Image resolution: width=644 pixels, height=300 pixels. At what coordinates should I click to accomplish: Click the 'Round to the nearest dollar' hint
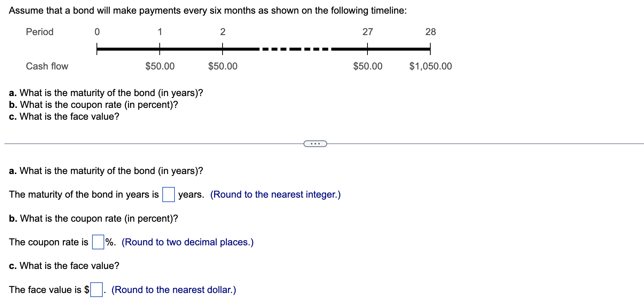(174, 290)
